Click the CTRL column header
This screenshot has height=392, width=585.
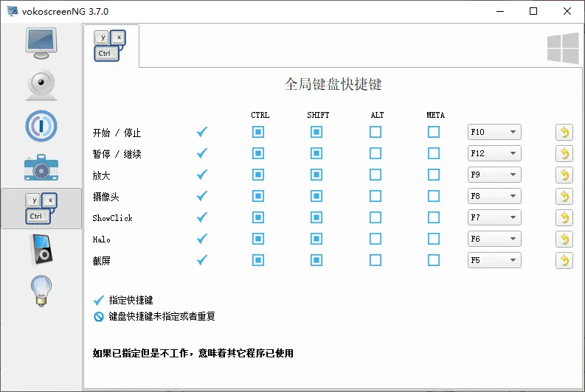tap(260, 115)
